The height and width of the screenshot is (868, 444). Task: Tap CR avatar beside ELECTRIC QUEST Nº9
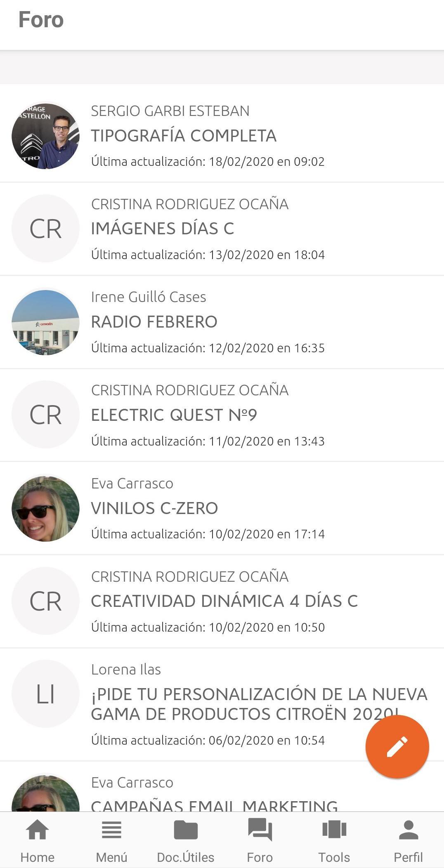(x=45, y=415)
